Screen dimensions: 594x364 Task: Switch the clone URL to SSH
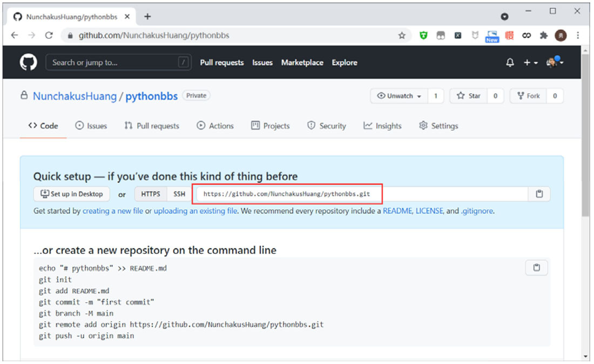pos(179,194)
